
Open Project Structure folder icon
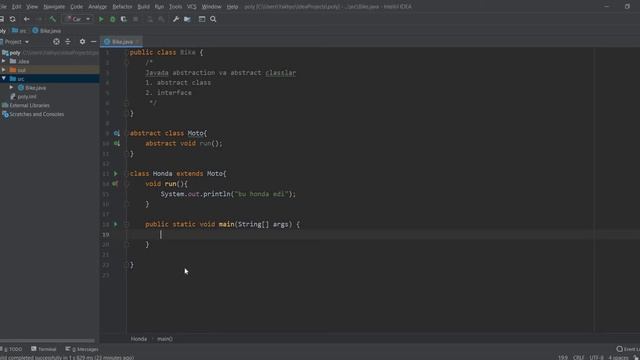[x=187, y=19]
